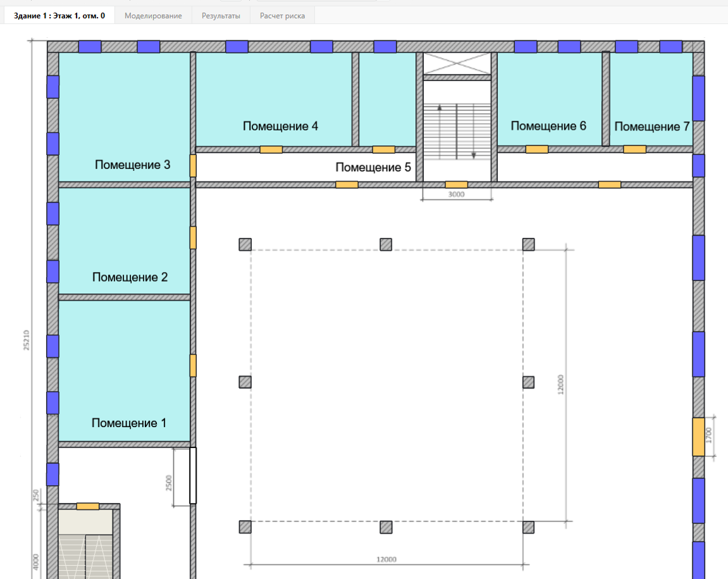
Task: Select the 3000 stairwell width dimension
Action: (x=457, y=194)
